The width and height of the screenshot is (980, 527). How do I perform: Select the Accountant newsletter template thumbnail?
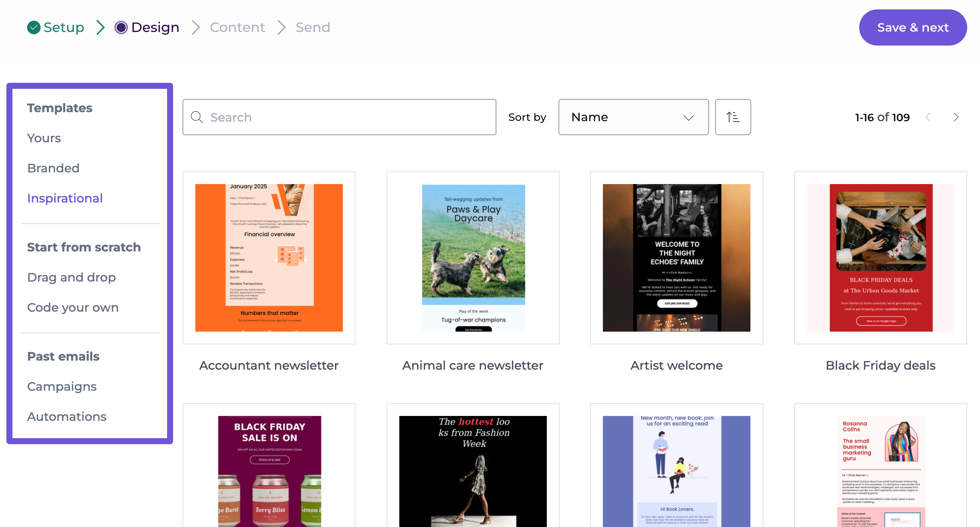point(269,257)
